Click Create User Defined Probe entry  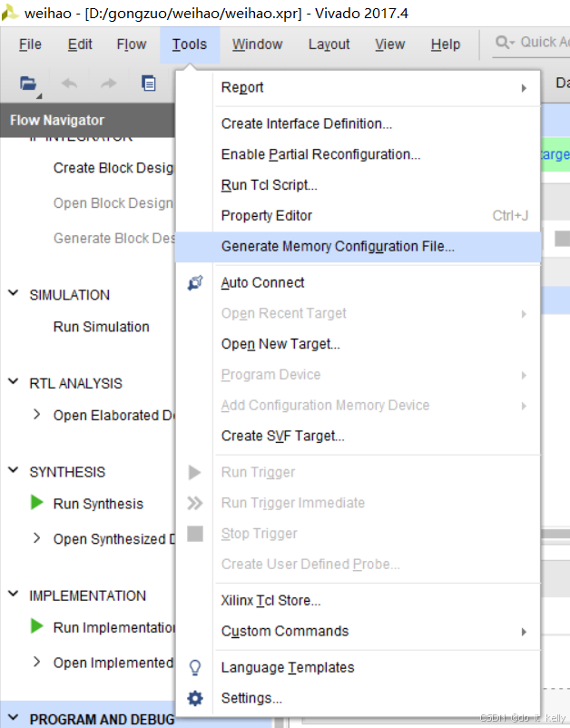tap(358, 565)
